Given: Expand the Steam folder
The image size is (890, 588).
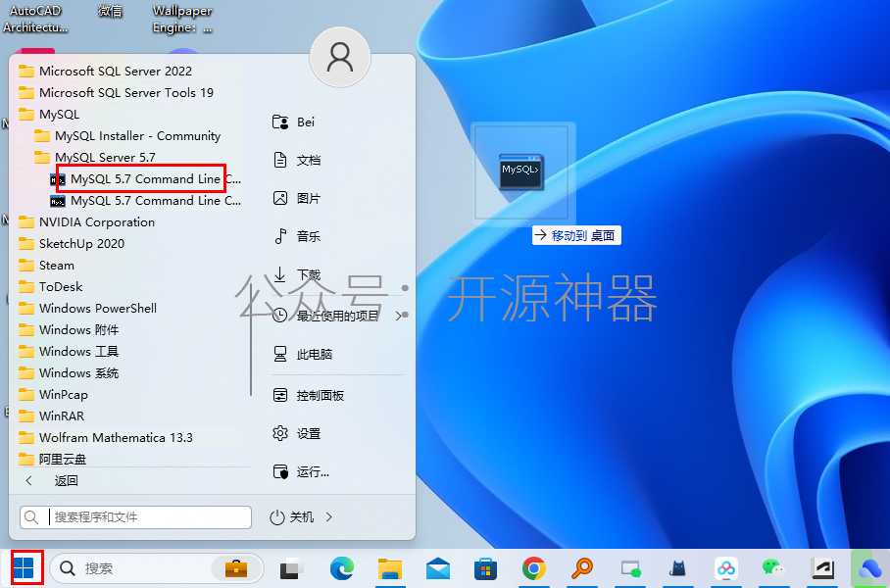Looking at the screenshot, I should 46,265.
